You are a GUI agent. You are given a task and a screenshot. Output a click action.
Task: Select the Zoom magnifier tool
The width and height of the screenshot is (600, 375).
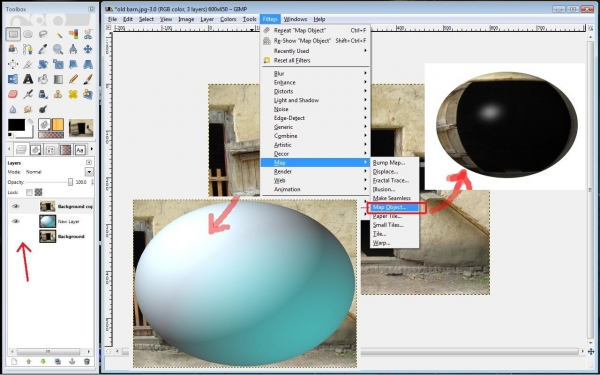pos(58,49)
